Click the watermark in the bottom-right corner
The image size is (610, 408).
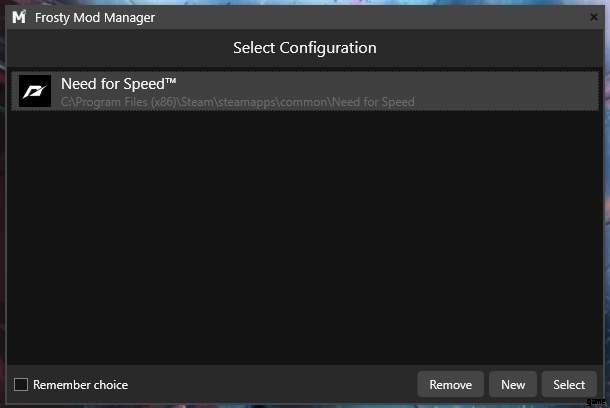pyautogui.click(x=595, y=400)
